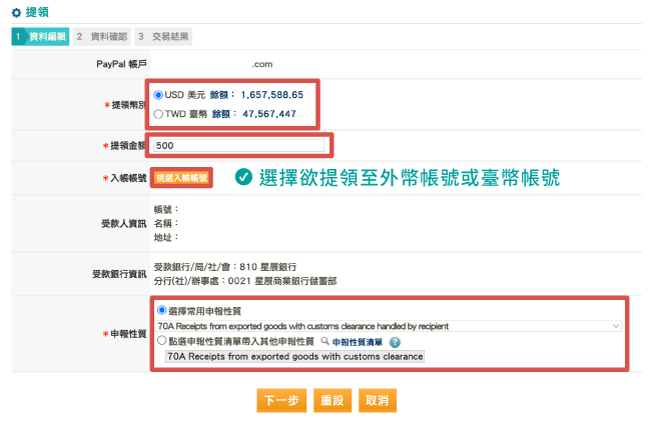Click the 挑選入帳帳號 button
Viewport: 650px width, 421px height.
click(183, 177)
